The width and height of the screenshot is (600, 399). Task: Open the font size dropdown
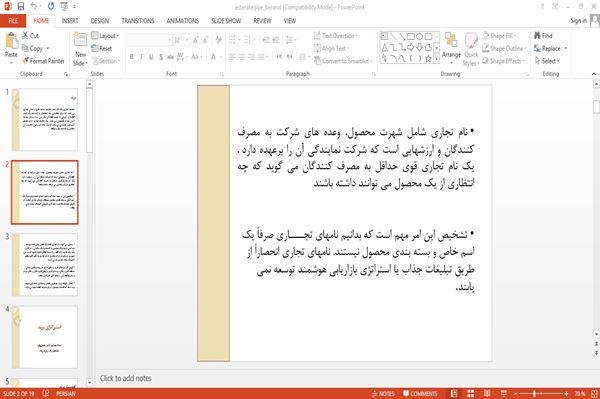point(187,40)
